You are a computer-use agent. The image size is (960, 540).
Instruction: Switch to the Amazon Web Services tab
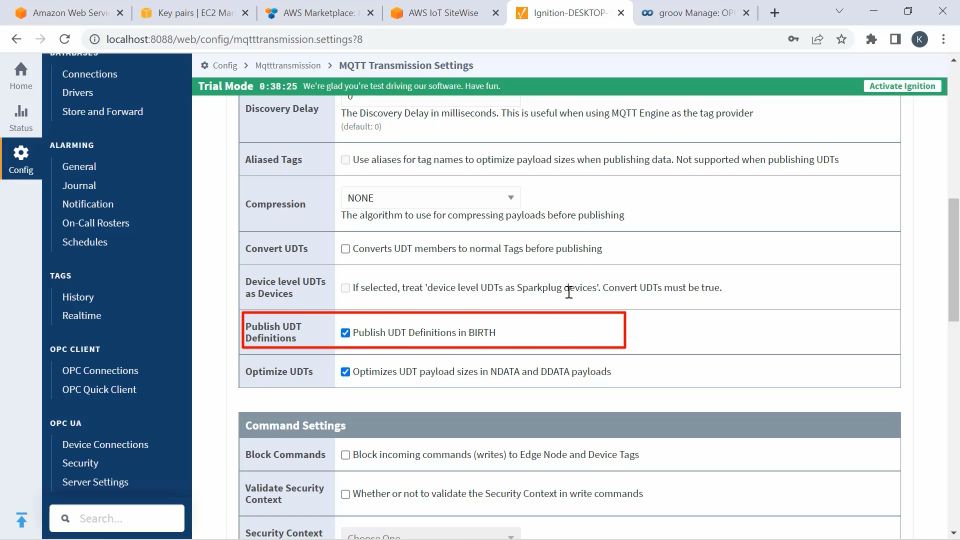69,13
